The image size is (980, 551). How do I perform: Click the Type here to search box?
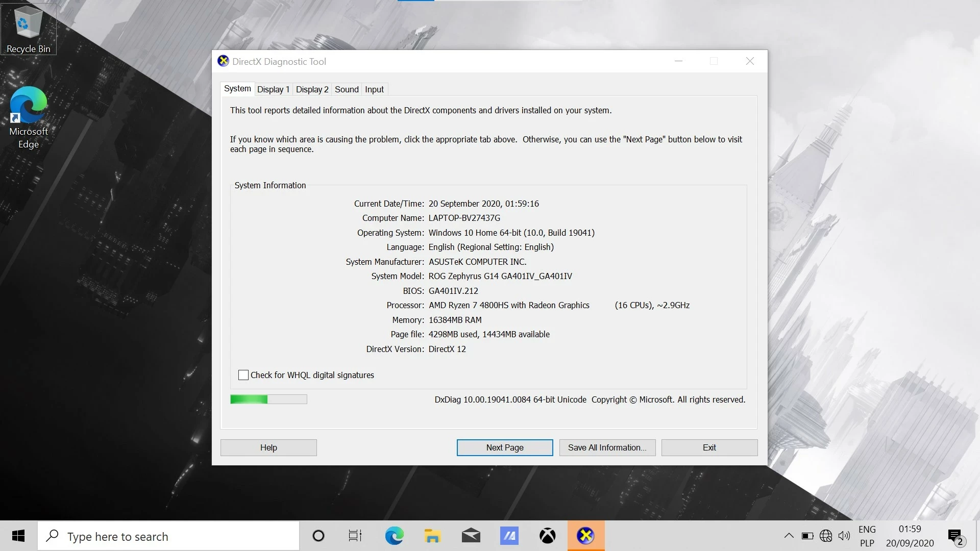[168, 536]
